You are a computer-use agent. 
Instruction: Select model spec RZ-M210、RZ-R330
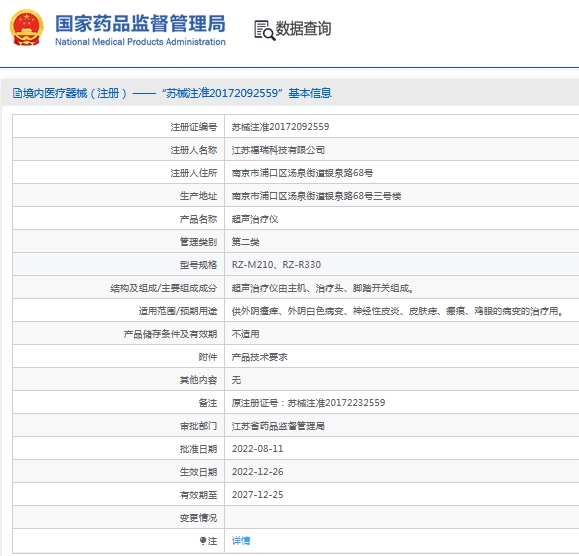click(x=276, y=265)
